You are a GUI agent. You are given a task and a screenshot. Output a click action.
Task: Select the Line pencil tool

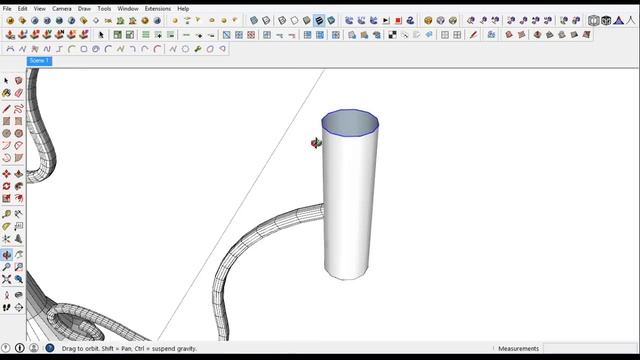(6, 109)
